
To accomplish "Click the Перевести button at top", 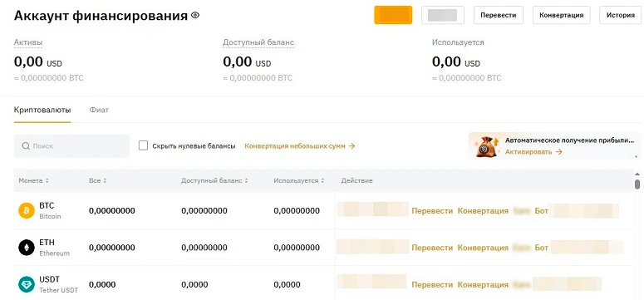I will (x=499, y=15).
